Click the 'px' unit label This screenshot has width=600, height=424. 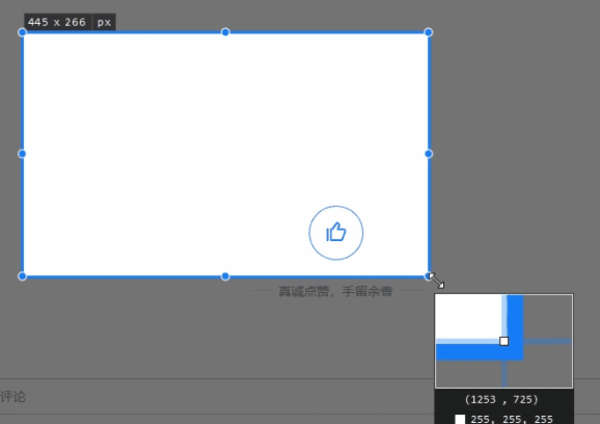[x=104, y=22]
